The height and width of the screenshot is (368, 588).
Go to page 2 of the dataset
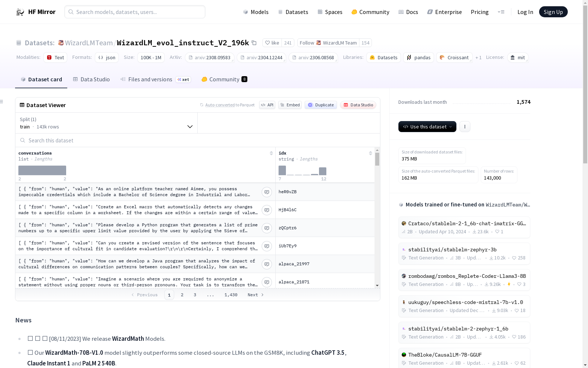(x=182, y=295)
